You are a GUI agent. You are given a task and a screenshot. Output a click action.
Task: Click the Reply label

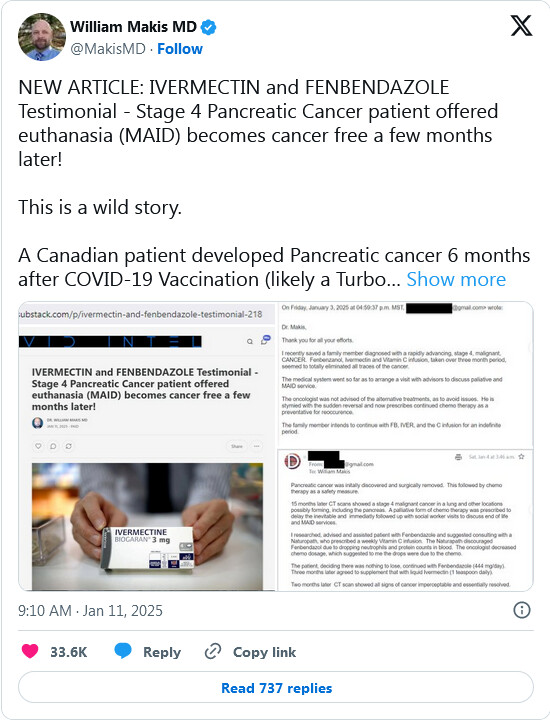coord(162,652)
